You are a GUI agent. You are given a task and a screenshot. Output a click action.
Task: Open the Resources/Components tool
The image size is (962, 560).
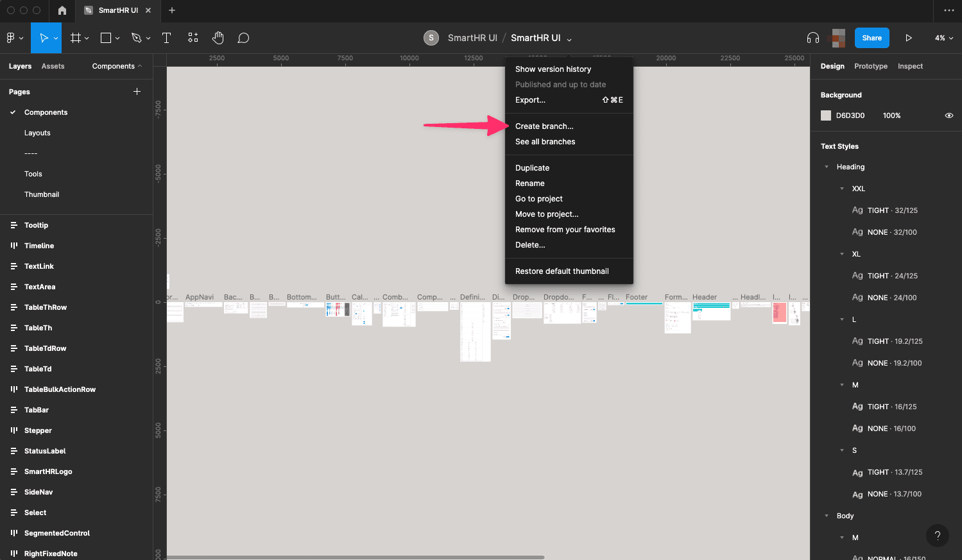coord(193,38)
